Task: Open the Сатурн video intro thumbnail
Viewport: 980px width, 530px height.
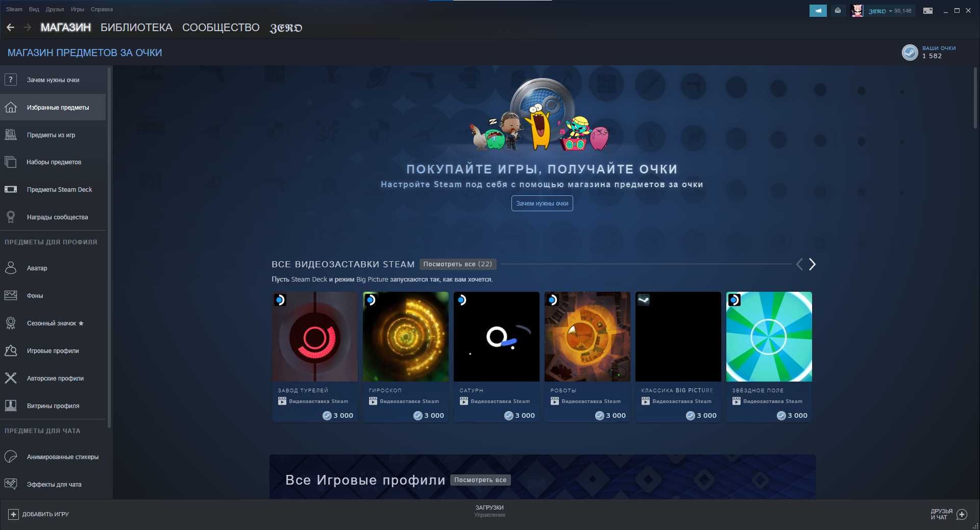Action: 497,337
